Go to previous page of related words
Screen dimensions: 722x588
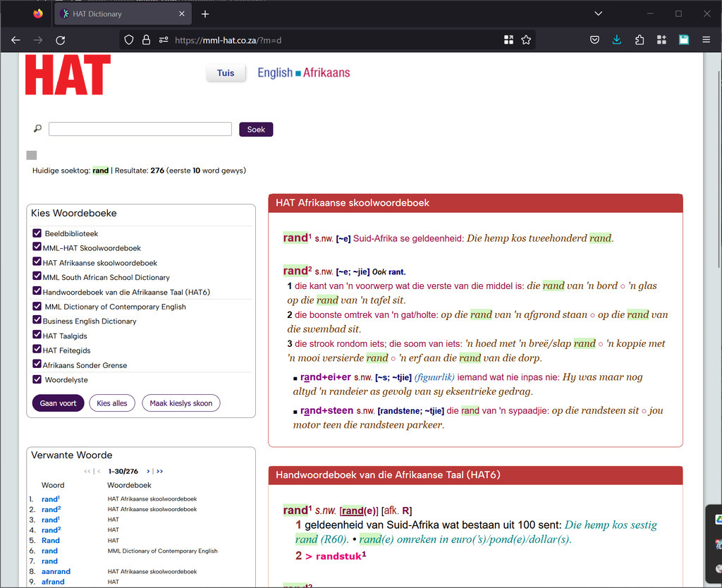[99, 471]
